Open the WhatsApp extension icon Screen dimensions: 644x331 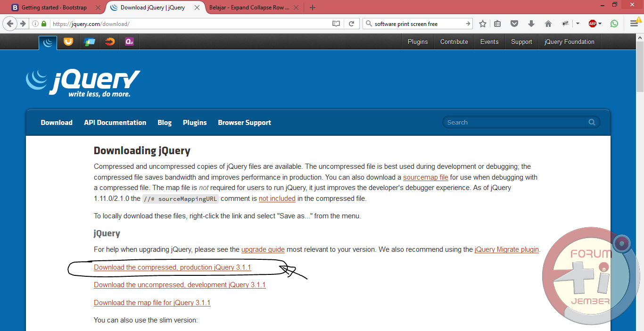click(614, 24)
